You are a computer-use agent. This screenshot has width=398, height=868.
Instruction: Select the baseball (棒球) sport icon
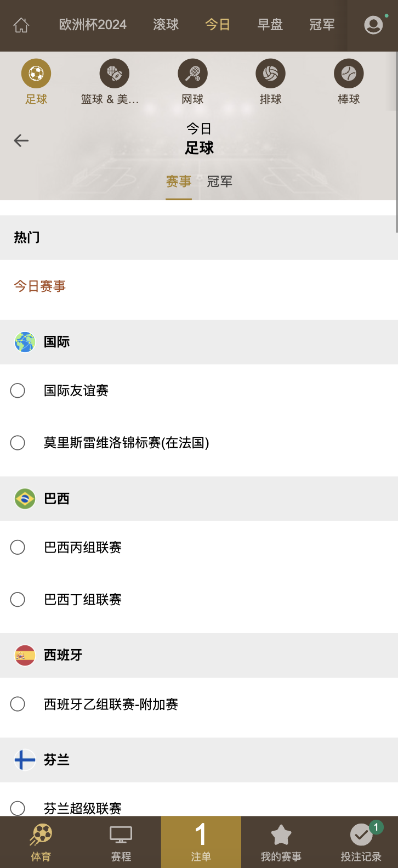tap(349, 74)
